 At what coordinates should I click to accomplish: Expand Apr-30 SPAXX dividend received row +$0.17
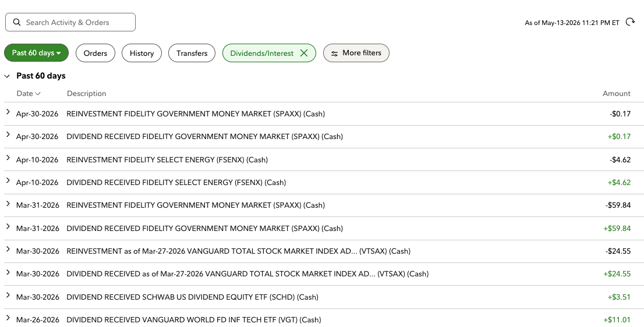(x=8, y=134)
